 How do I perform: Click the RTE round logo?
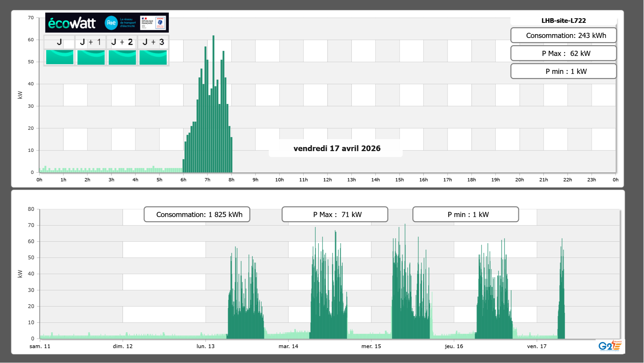pos(111,23)
